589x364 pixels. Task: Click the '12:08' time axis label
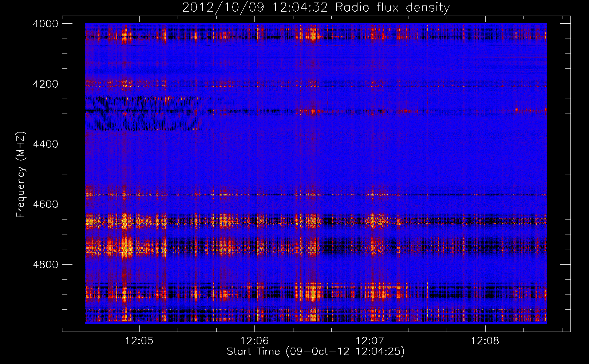click(x=485, y=341)
